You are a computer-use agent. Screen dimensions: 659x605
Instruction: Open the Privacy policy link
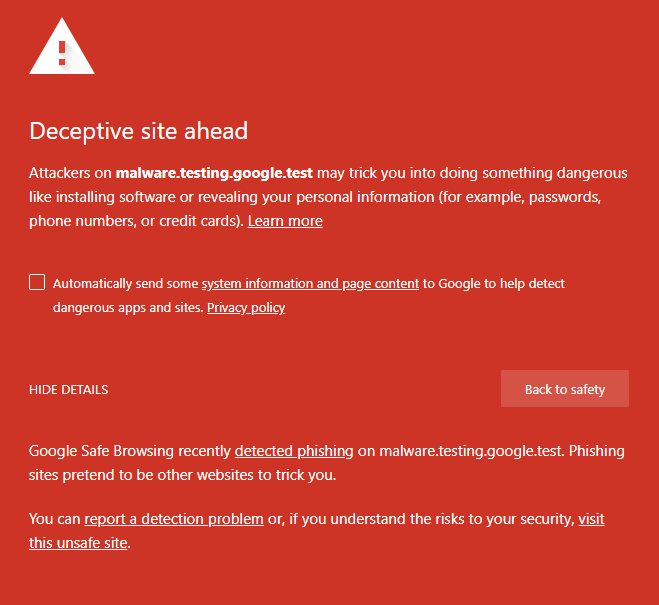click(x=246, y=308)
